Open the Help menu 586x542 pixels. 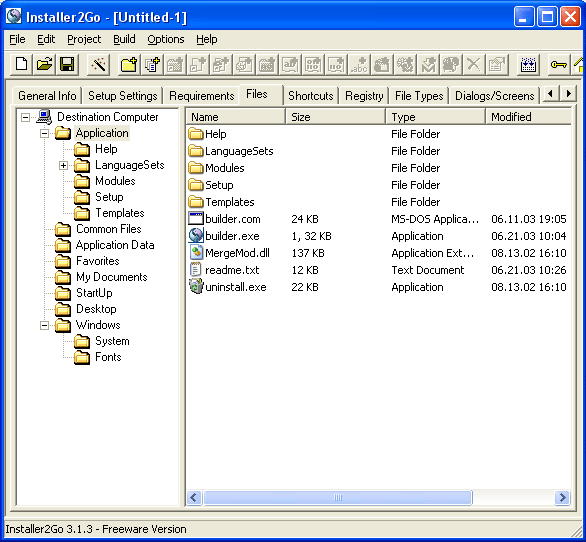pyautogui.click(x=207, y=39)
